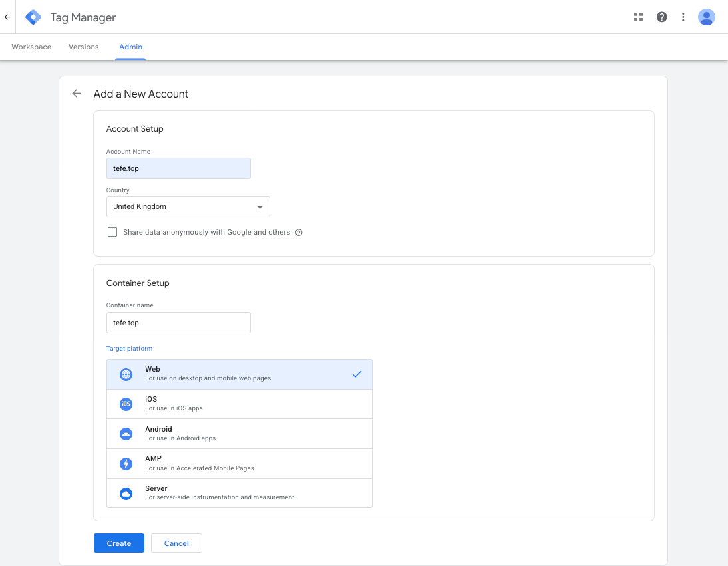
Task: Click back arrow beside Add a New Account
Action: 77,94
